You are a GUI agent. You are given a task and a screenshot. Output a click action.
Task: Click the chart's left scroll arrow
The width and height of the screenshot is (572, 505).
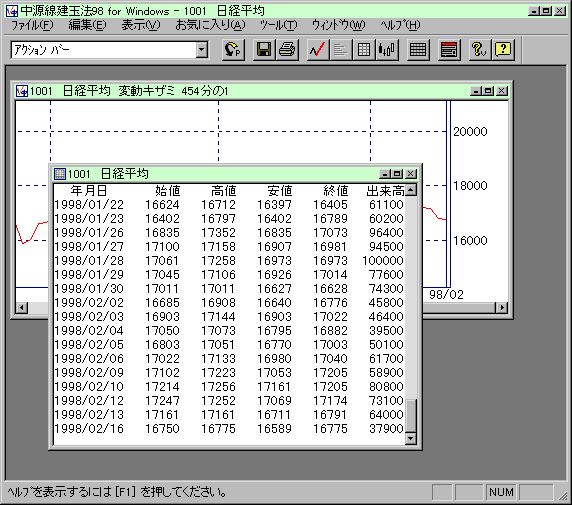[22, 308]
